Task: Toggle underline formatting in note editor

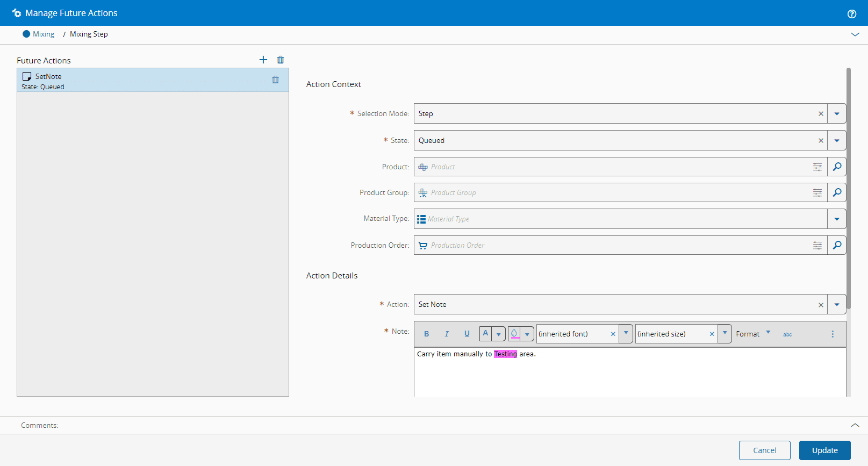Action: tap(467, 334)
